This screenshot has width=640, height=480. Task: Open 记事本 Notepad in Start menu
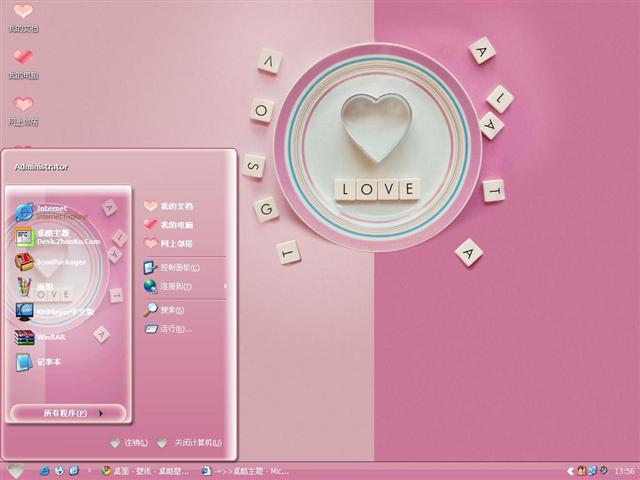click(38, 362)
